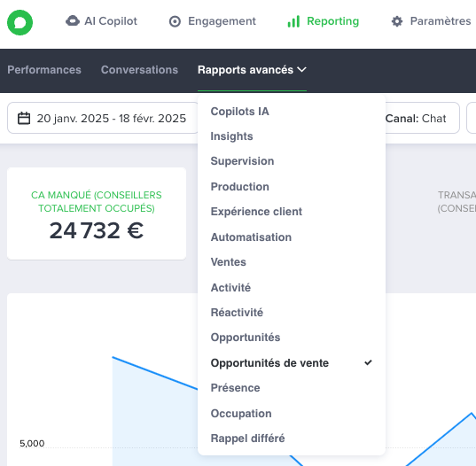Click the CA manqué 24 732 € card
Viewport: 476px width, 466px height.
pyautogui.click(x=97, y=214)
